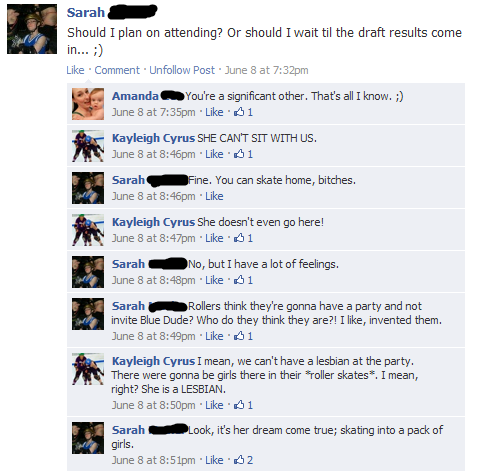This screenshot has width=488, height=471.
Task: Click thumbs-up count on 8:51pm comment
Action: 250,460
